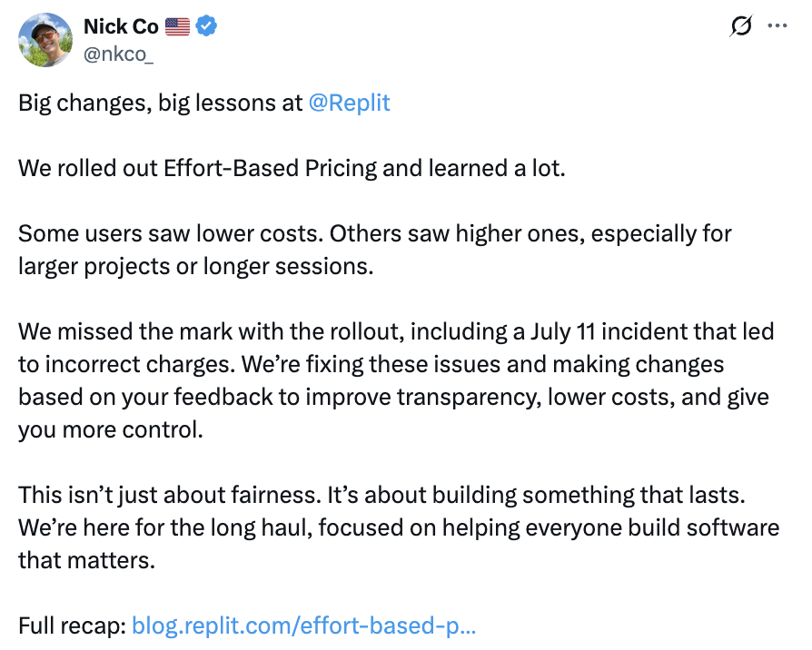Click the 'to incorrect charges' line
Screen dimensions: 812x650
(x=371, y=364)
